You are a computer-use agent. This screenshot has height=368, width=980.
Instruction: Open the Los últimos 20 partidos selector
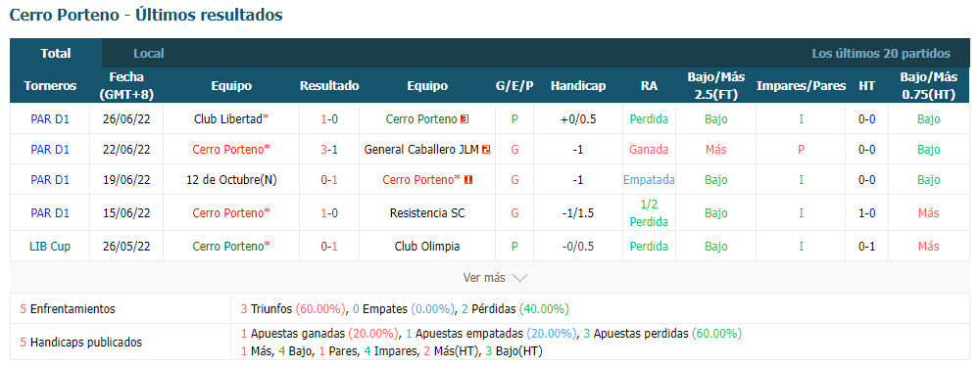pos(881,54)
